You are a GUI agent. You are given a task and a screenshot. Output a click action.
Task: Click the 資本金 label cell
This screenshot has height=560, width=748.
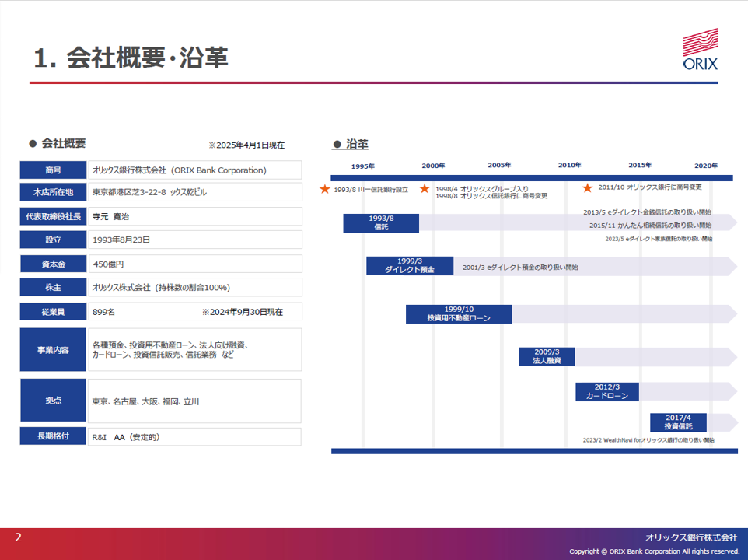(53, 264)
